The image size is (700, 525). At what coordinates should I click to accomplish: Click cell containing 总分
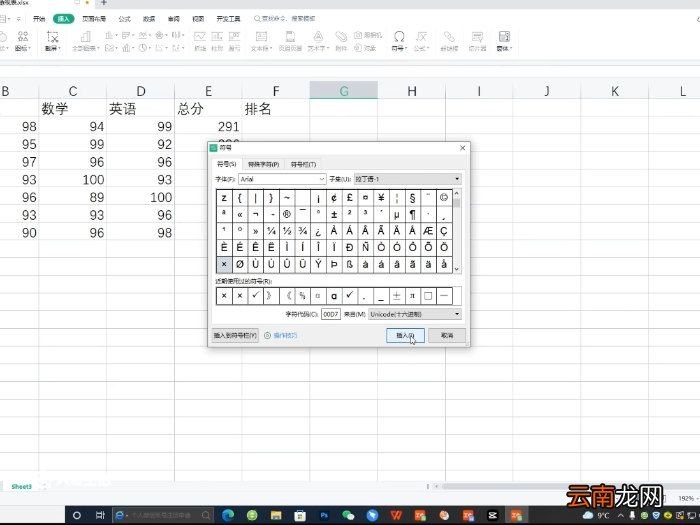pos(208,108)
